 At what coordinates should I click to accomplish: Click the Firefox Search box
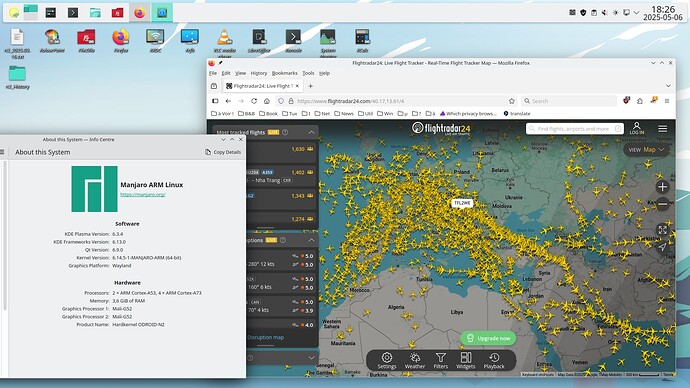pyautogui.click(x=569, y=101)
